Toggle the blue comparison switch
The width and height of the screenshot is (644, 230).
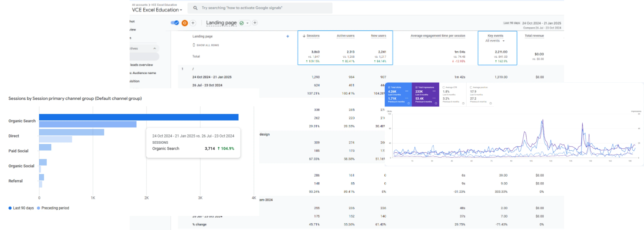[x=175, y=23]
